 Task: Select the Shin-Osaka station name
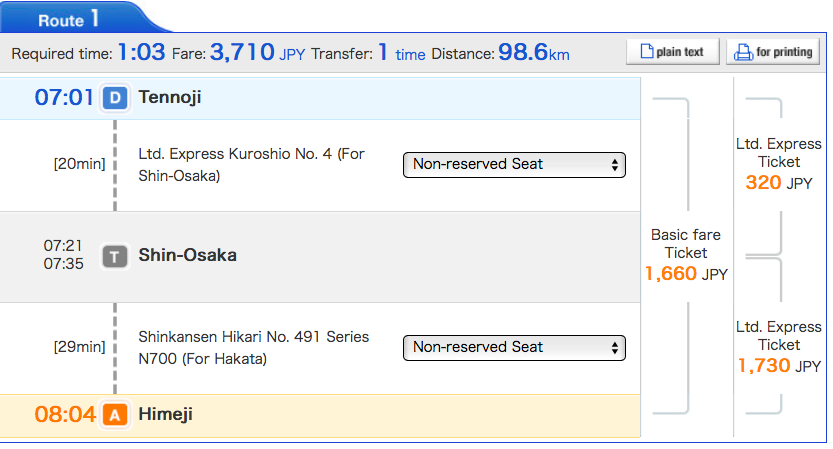188,255
